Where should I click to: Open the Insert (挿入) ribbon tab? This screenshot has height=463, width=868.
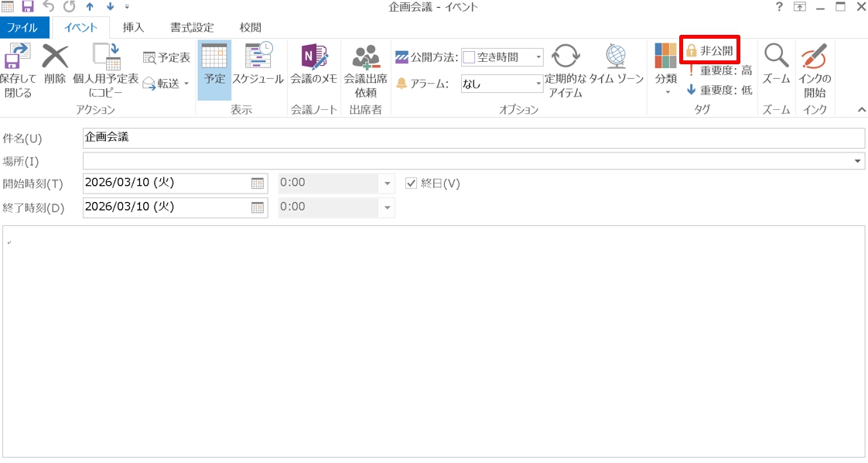pos(133,27)
